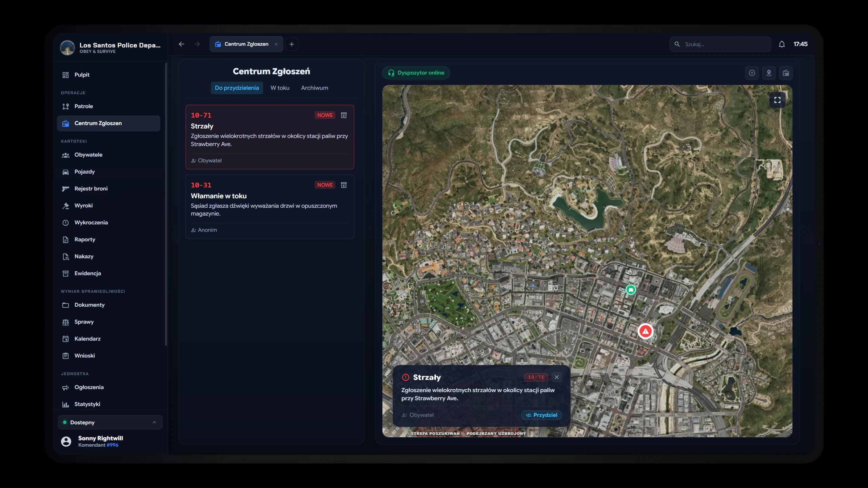The height and width of the screenshot is (488, 868).
Task: Focus the Szukaj search field
Action: [720, 44]
